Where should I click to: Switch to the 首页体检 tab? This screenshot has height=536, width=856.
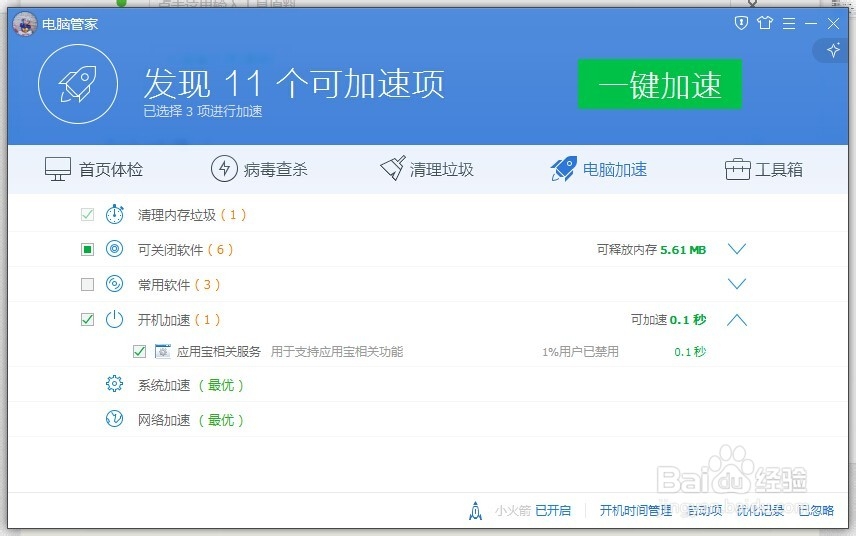pyautogui.click(x=94, y=169)
